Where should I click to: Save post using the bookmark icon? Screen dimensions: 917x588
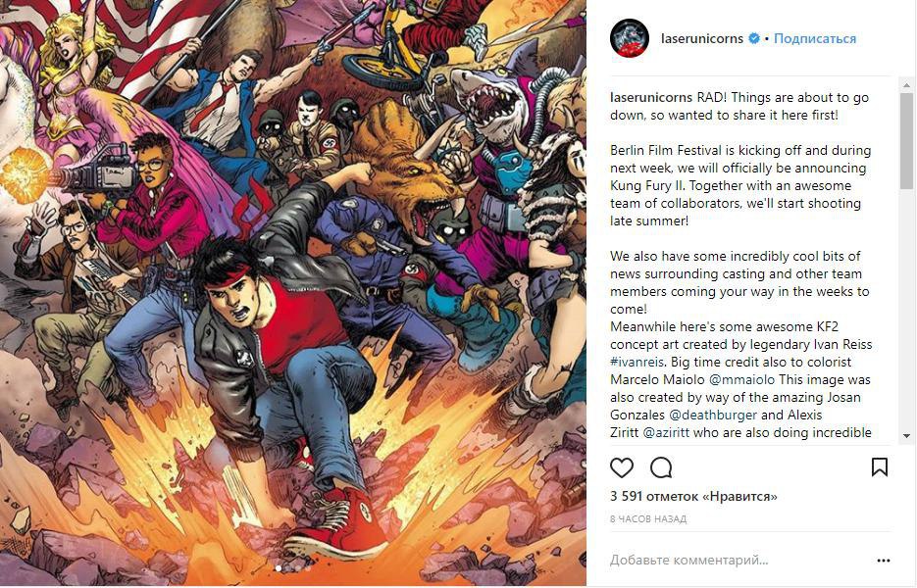pyautogui.click(x=880, y=467)
